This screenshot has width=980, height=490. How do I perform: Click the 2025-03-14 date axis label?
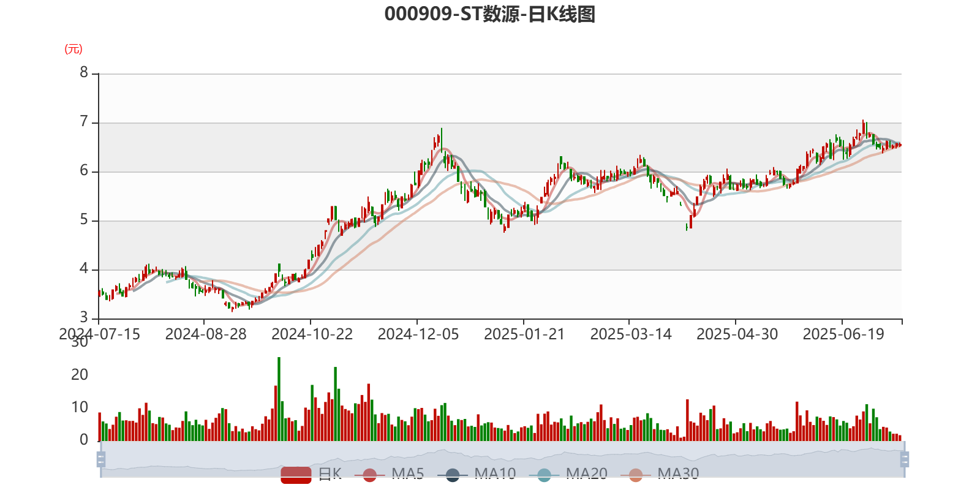631,334
